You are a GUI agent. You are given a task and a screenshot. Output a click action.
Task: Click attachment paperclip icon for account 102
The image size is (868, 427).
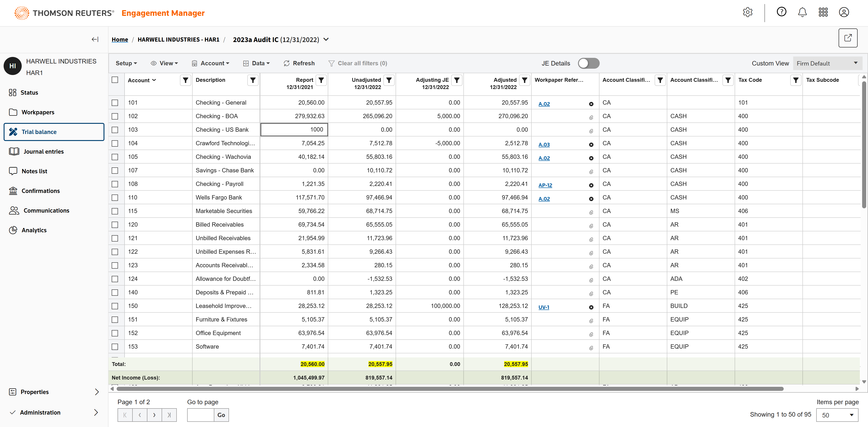tap(591, 117)
